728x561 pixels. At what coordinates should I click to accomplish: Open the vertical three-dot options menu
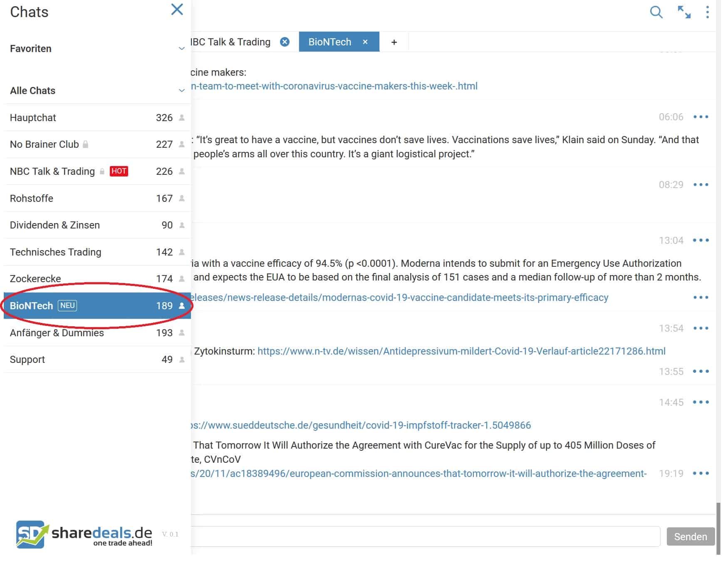707,12
